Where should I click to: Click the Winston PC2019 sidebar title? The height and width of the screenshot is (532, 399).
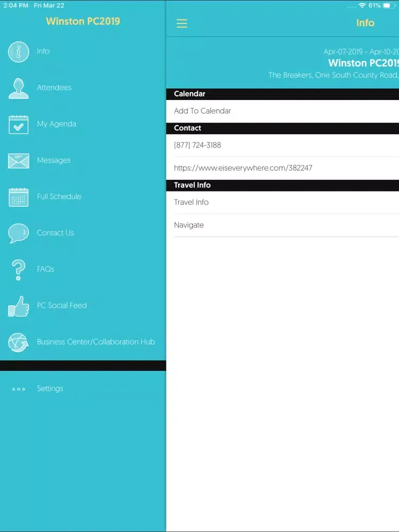83,21
